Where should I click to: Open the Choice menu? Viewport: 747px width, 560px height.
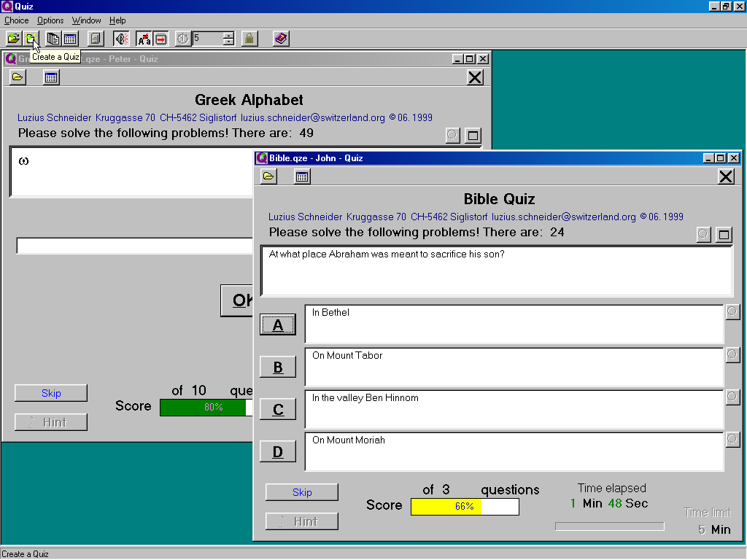point(17,20)
